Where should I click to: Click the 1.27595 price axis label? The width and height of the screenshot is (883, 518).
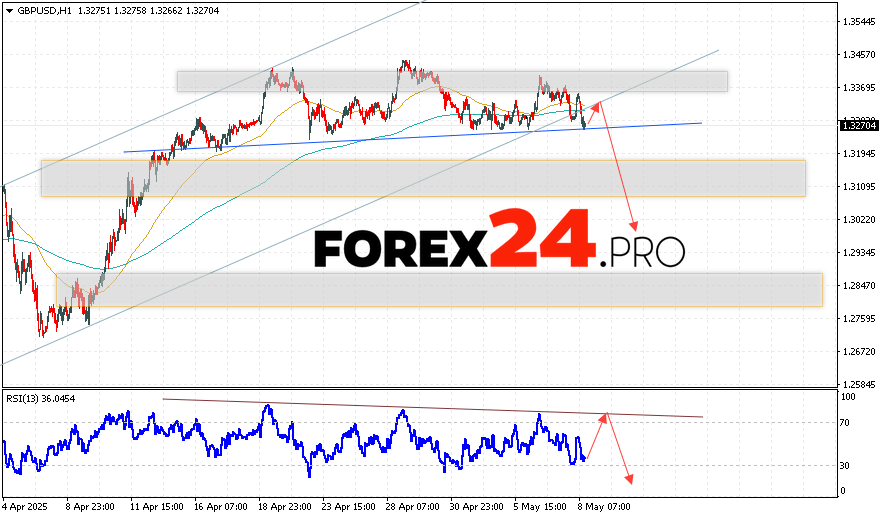click(x=859, y=319)
